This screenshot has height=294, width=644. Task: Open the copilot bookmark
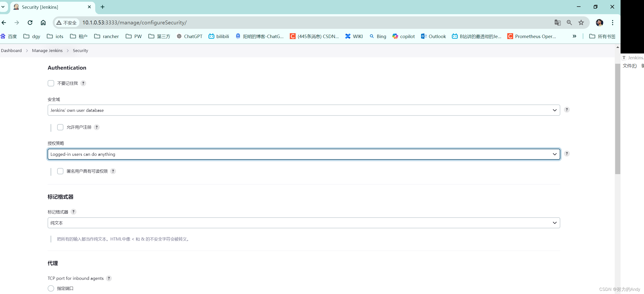coord(404,36)
